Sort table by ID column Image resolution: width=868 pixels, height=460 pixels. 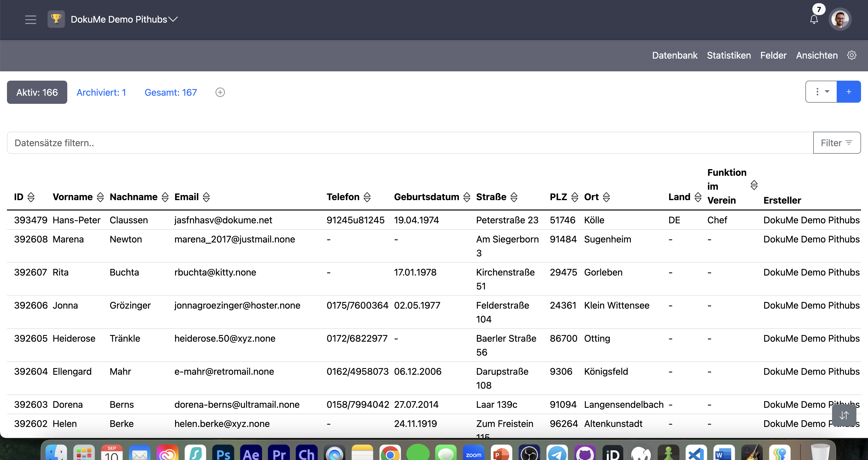pos(31,197)
